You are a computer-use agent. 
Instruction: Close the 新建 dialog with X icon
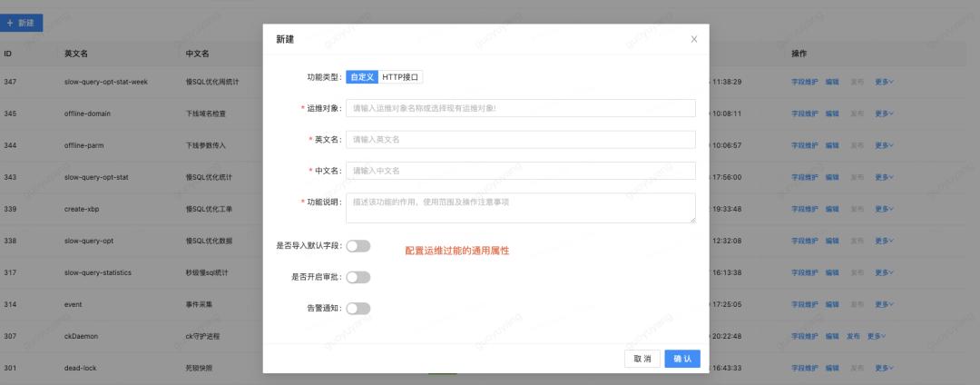(694, 39)
